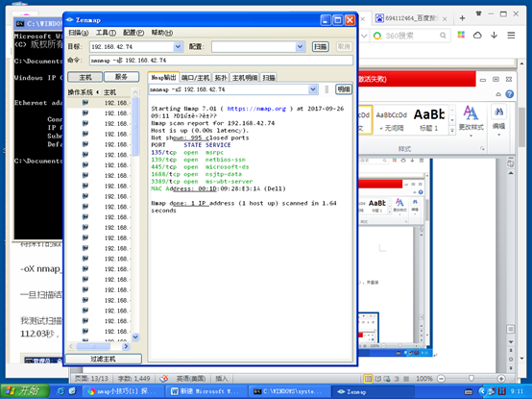532x399 pixels.
Task: Click the host list scroll up arrow
Action: 135,92
